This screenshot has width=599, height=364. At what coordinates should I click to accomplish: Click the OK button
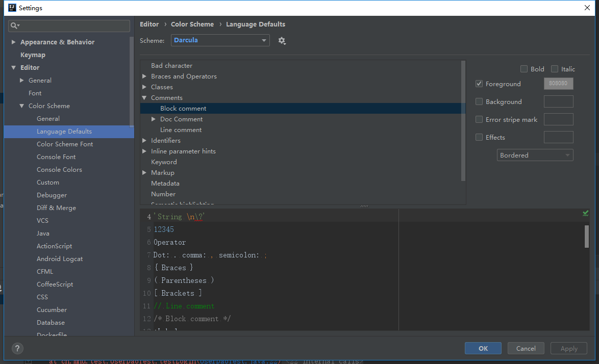point(483,348)
